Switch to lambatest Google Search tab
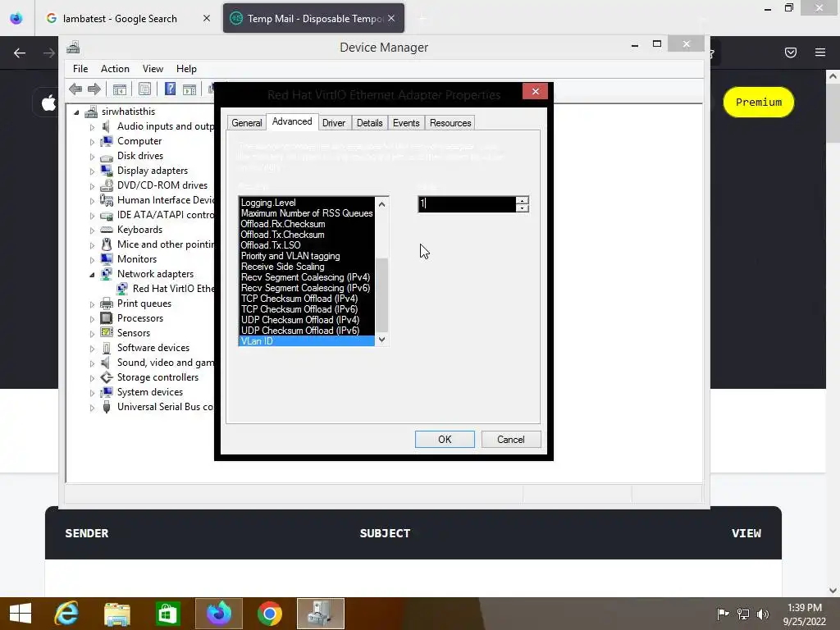This screenshot has width=840, height=630. [120, 19]
